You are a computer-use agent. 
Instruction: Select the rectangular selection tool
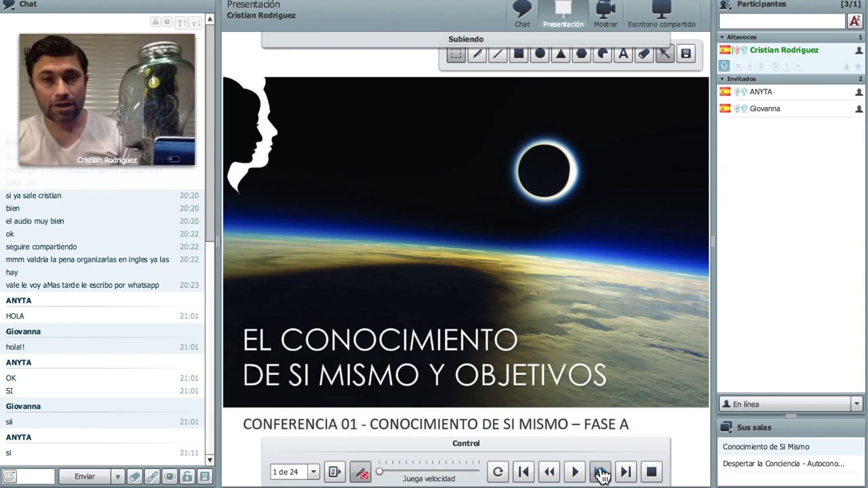456,54
